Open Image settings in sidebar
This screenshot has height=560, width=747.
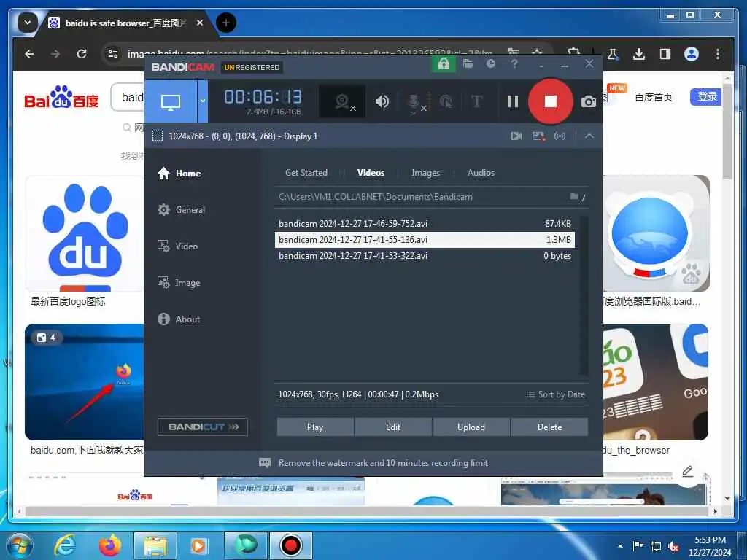(179, 283)
